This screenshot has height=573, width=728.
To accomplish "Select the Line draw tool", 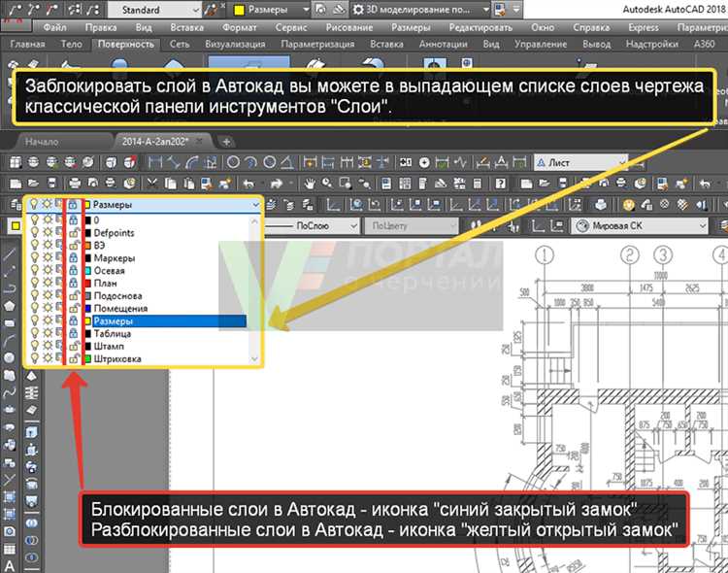I will coord(10,254).
